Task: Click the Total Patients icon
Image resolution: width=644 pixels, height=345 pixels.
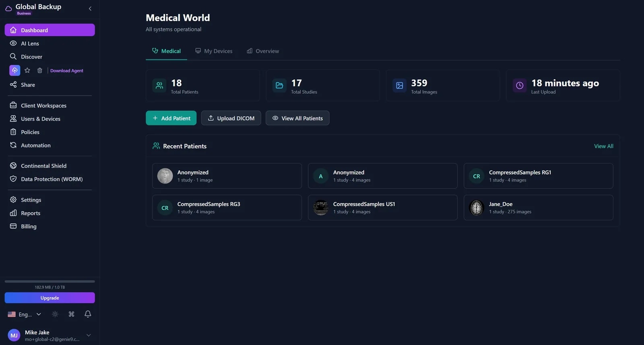Action: click(x=159, y=85)
